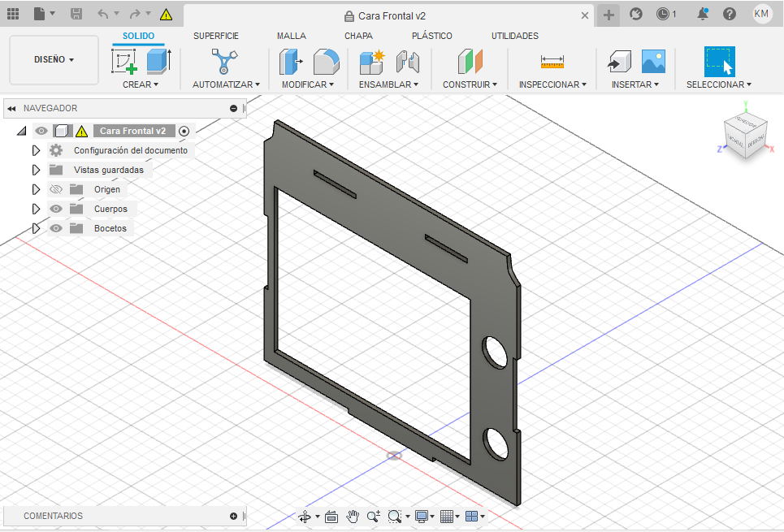
Task: Expand the Vistas guardadas node
Action: point(36,170)
